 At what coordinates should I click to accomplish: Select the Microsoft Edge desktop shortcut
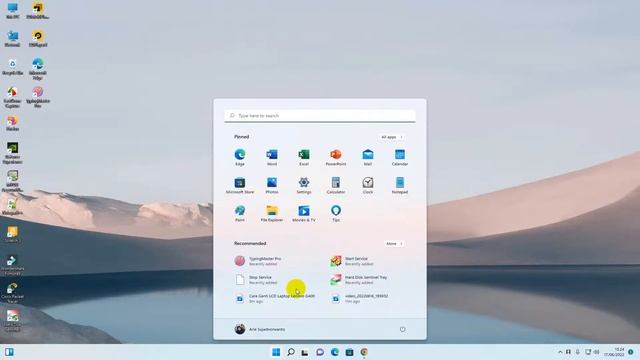pyautogui.click(x=38, y=69)
